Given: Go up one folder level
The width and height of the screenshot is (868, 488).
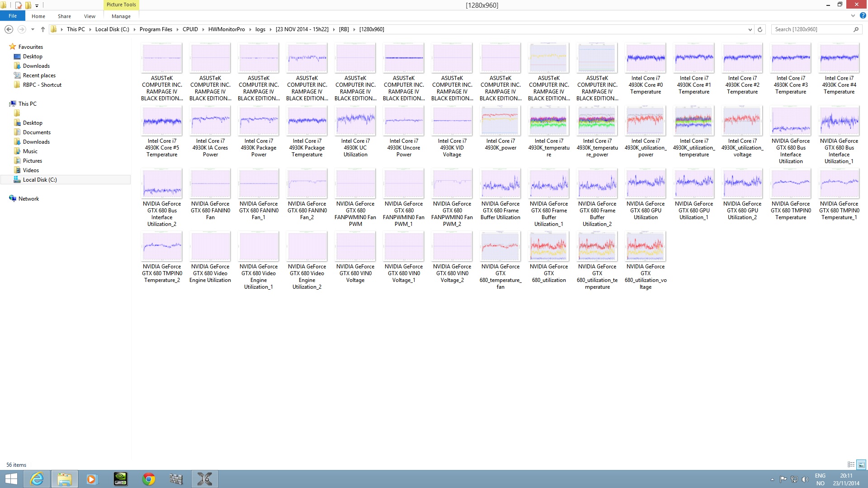Looking at the screenshot, I should (42, 29).
